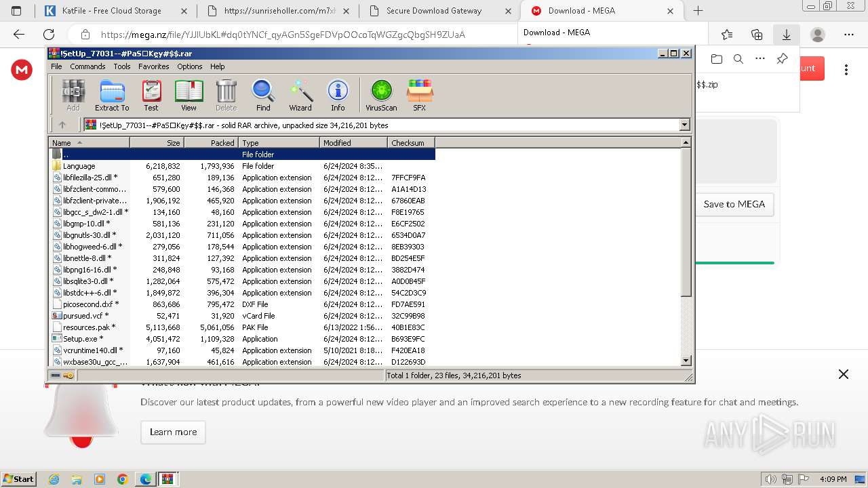The image size is (868, 488).
Task: Select picosecond.dxf file
Action: 242,304
